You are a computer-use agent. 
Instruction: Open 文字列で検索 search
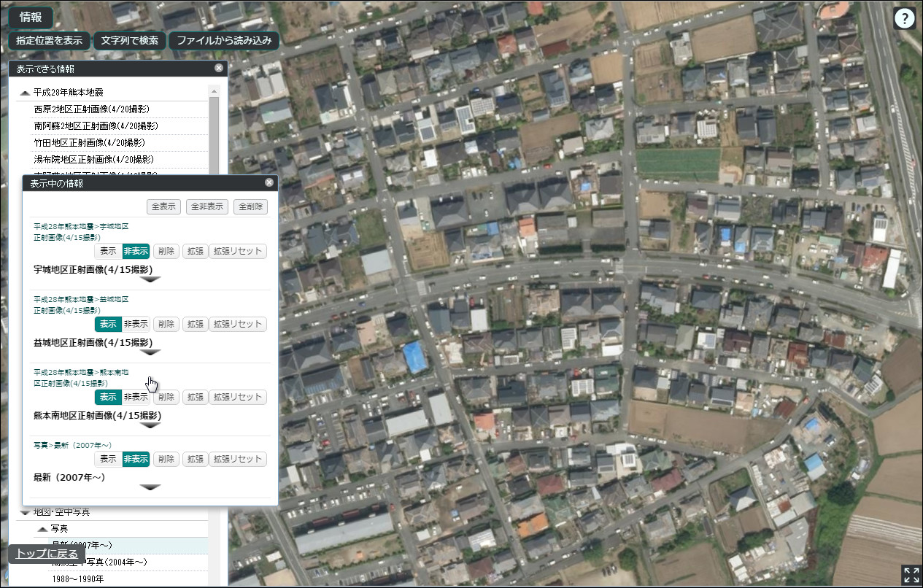pos(130,41)
